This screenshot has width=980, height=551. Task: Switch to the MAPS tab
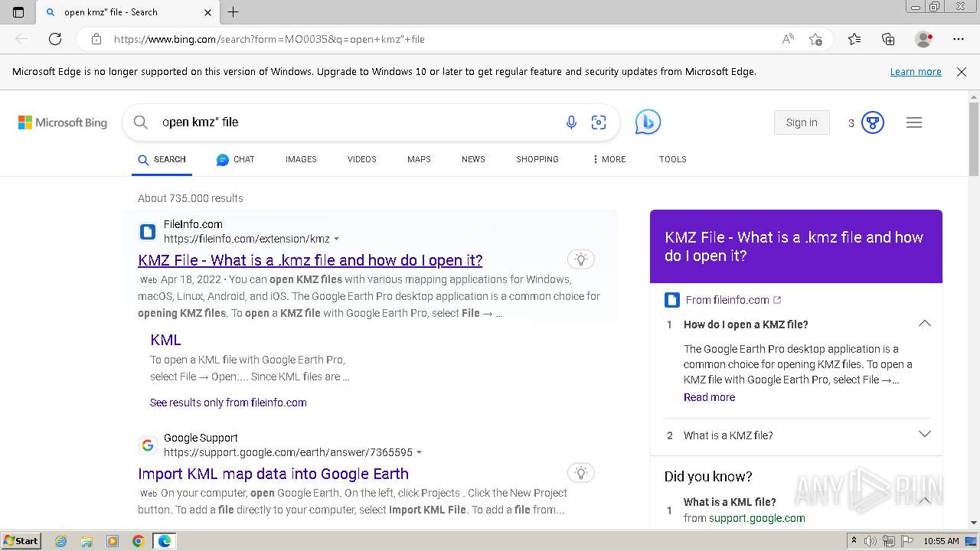419,159
